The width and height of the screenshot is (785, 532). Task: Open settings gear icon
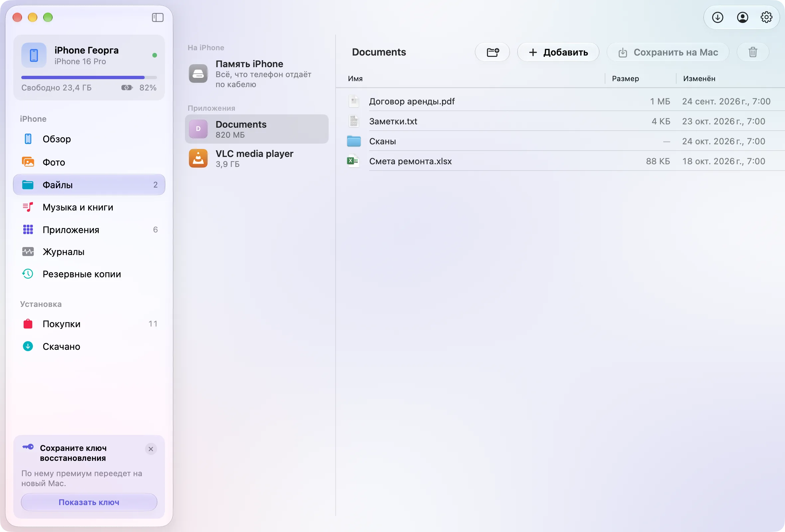click(766, 17)
